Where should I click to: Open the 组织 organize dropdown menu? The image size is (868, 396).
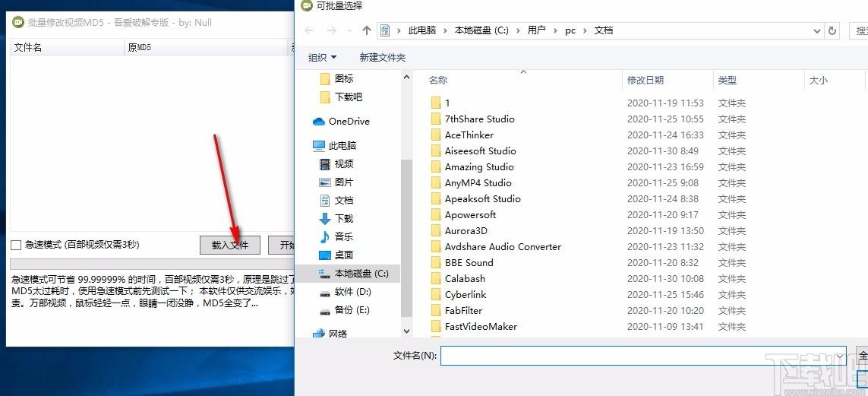(323, 58)
